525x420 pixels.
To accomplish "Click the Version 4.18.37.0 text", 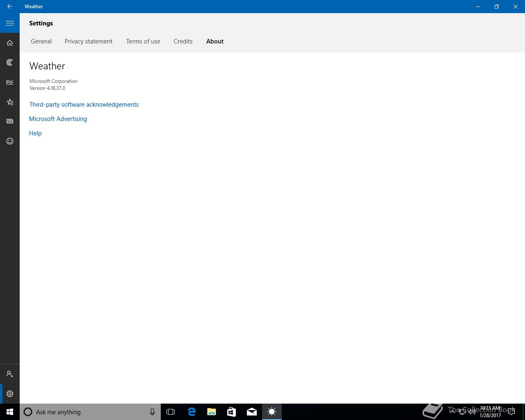I will [x=47, y=88].
